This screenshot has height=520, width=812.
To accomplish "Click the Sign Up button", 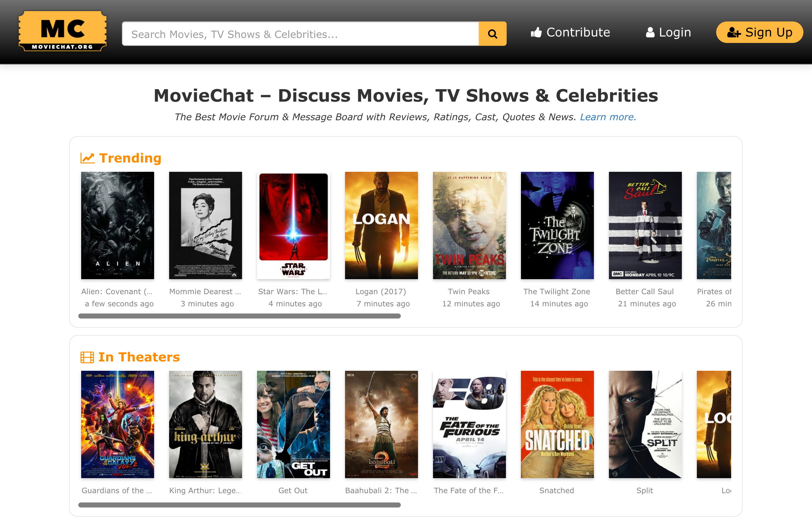I will (x=759, y=33).
